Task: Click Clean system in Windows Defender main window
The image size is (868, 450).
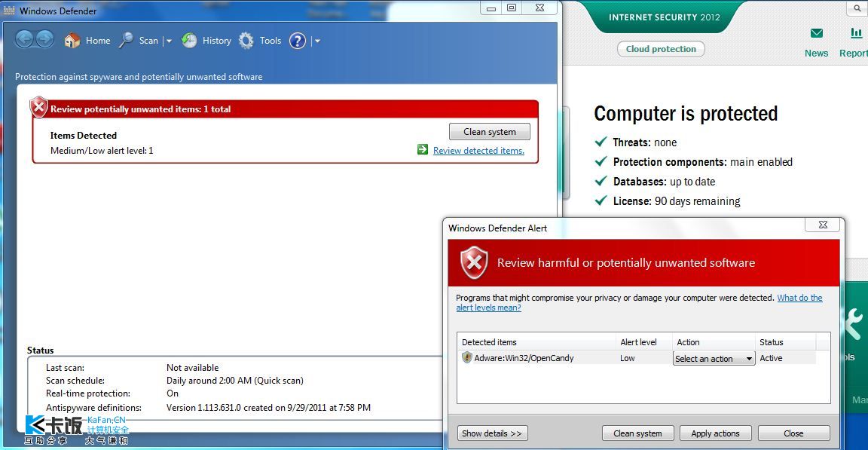Action: [x=489, y=132]
